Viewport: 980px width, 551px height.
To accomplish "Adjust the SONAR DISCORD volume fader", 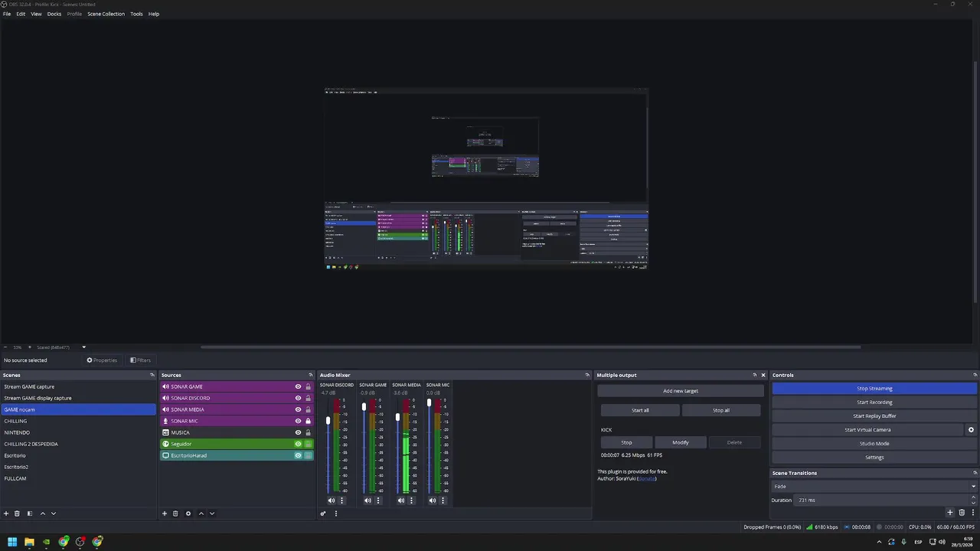I will click(328, 420).
